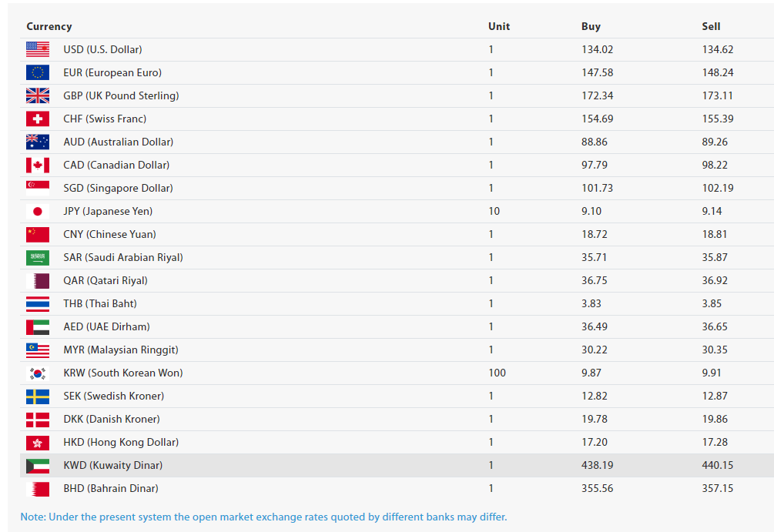Screen dimensions: 774x532
Task: Click the BHD sell rate 357.15
Action: [x=717, y=488]
